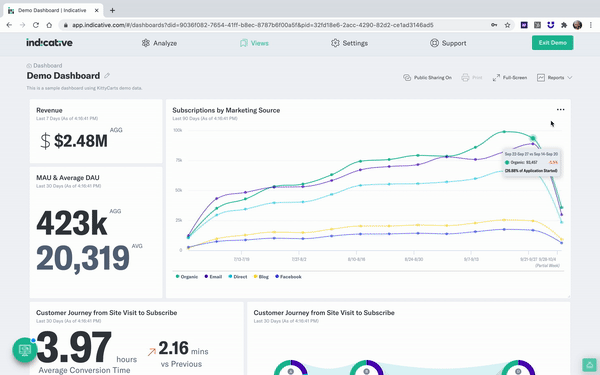Screen dimensions: 600x375
Task: Click the 3.97 hours conversion time value
Action: coord(74,347)
